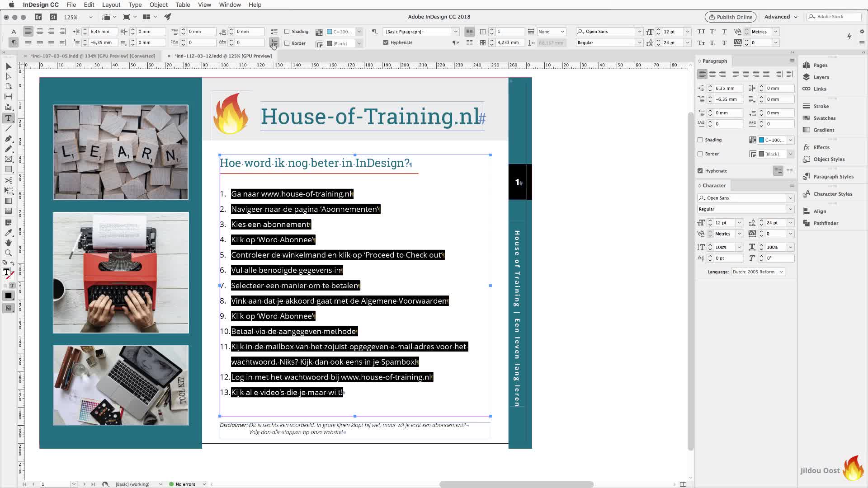Open Language Dutch: 2005 Reform dropdown
The image size is (868, 488).
click(x=758, y=272)
